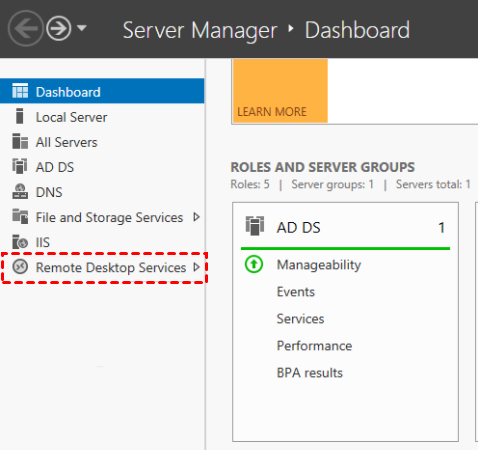Click the Servers total: 1 text

click(433, 184)
